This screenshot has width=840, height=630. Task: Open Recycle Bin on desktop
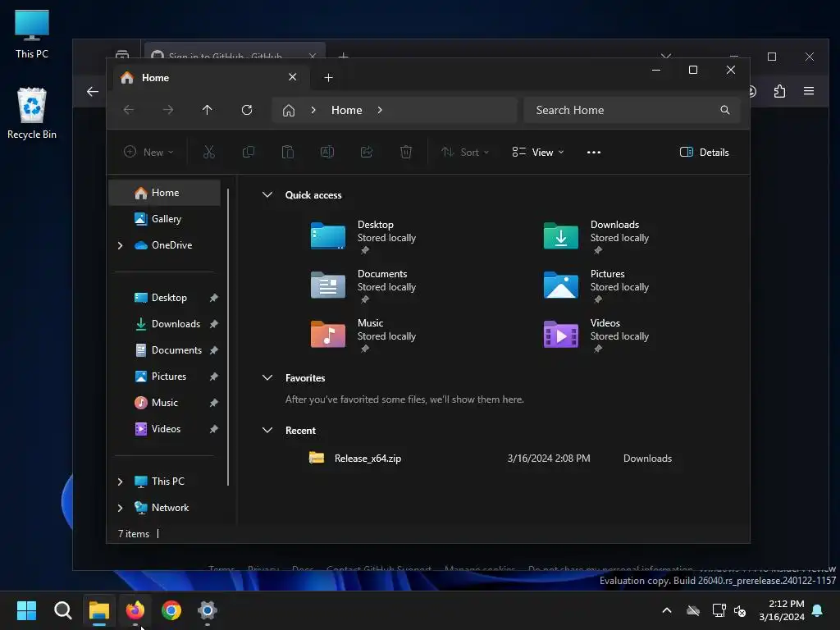[32, 113]
